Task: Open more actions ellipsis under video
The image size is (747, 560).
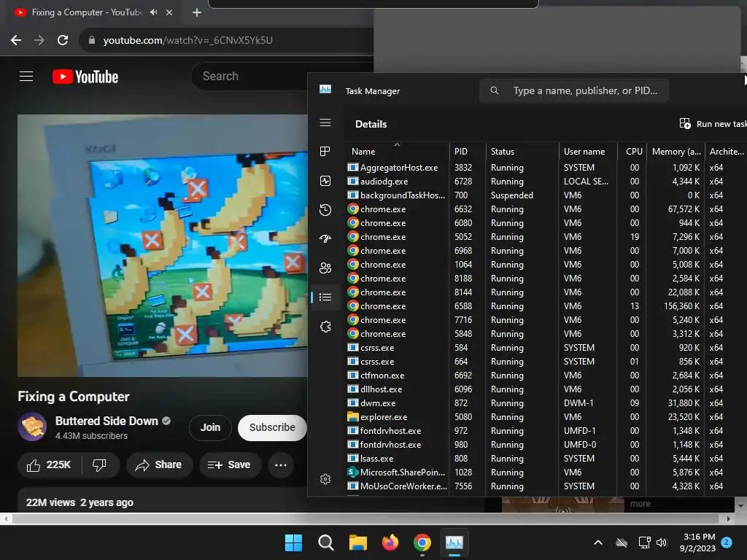Action: click(x=281, y=464)
